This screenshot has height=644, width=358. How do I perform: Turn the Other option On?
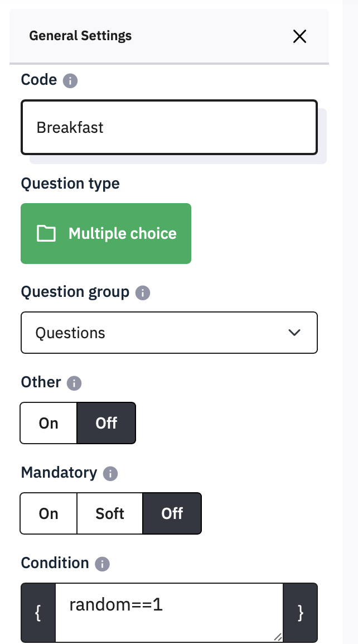(x=49, y=423)
